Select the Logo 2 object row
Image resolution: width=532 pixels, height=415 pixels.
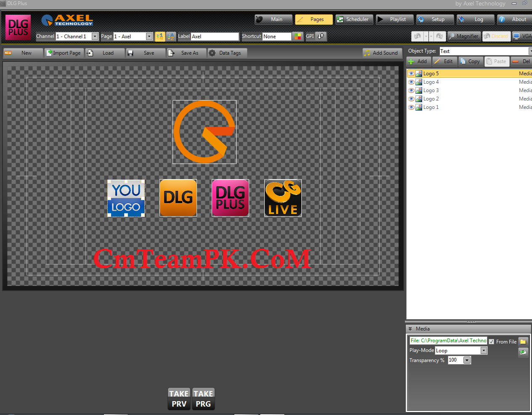click(469, 99)
